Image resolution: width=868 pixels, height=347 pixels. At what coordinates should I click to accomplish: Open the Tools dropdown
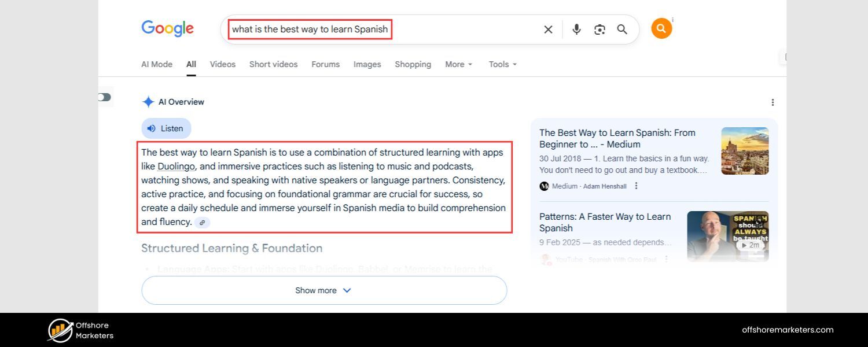point(502,64)
